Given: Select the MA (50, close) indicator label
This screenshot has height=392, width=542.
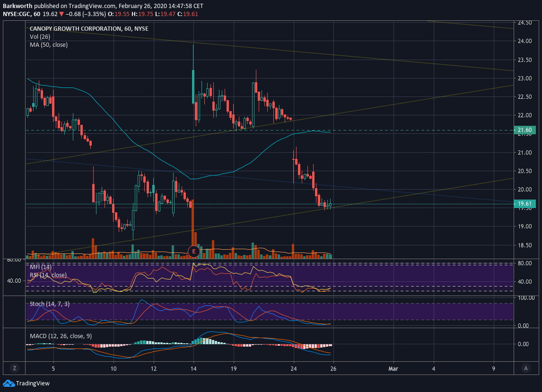Looking at the screenshot, I should [x=49, y=44].
